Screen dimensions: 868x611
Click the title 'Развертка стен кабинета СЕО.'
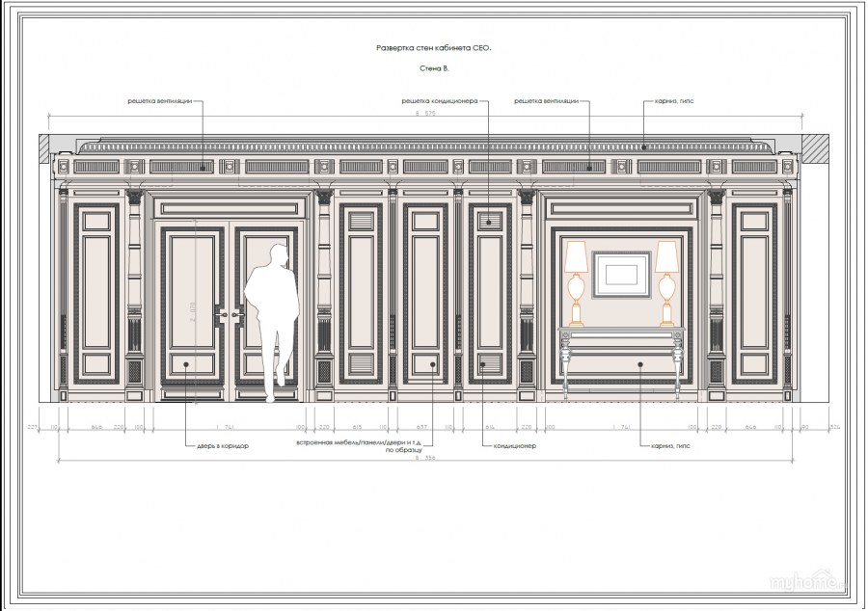click(x=433, y=46)
